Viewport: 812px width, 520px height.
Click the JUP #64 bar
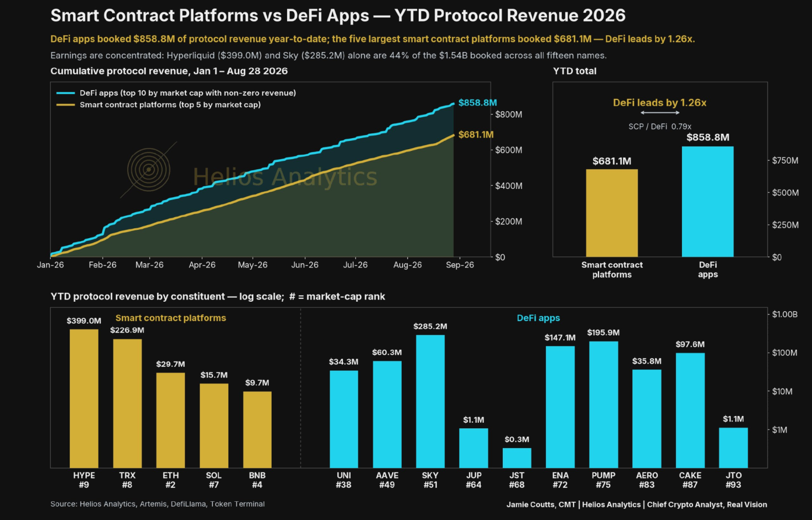pyautogui.click(x=473, y=448)
